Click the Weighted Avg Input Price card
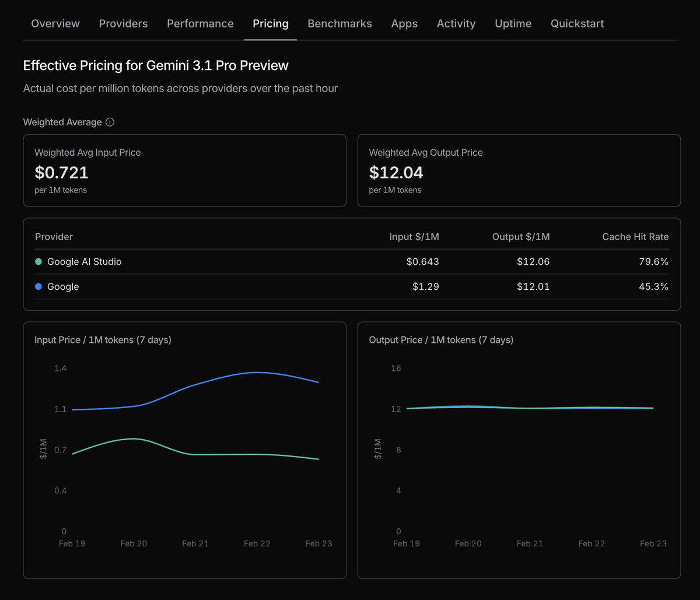700x600 pixels. pos(184,170)
